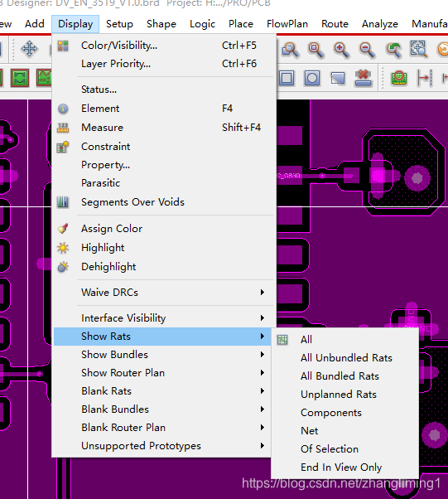The width and height of the screenshot is (448, 499).
Task: Select the four-arrow move tool icon
Action: pyautogui.click(x=29, y=49)
